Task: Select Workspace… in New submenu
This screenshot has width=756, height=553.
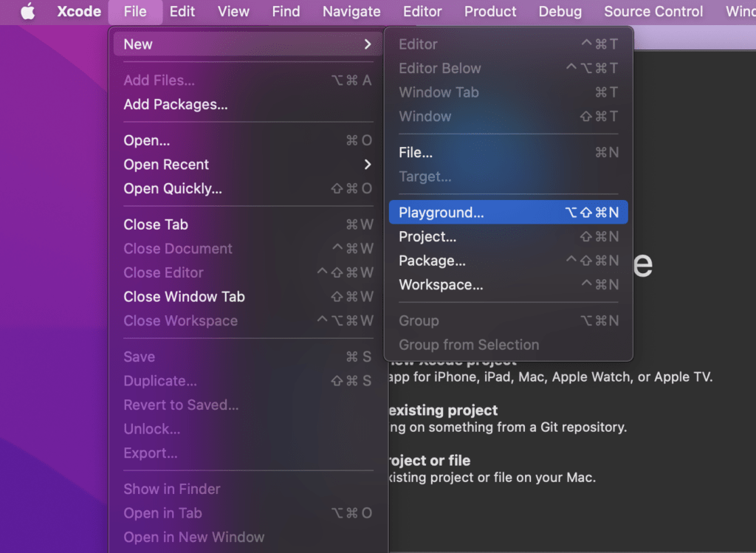Action: 508,285
